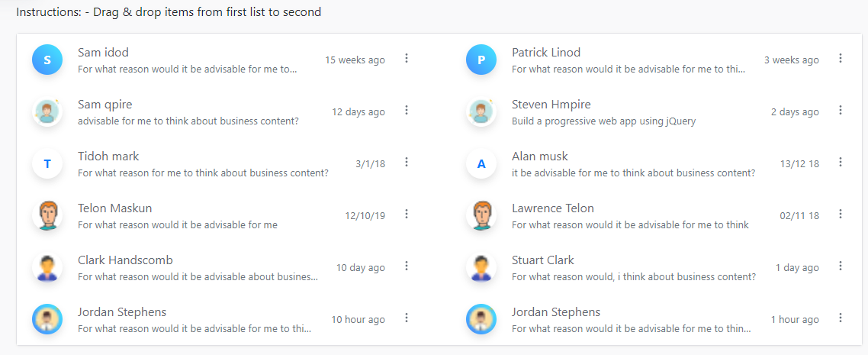Open more options for Sam idod

click(407, 59)
